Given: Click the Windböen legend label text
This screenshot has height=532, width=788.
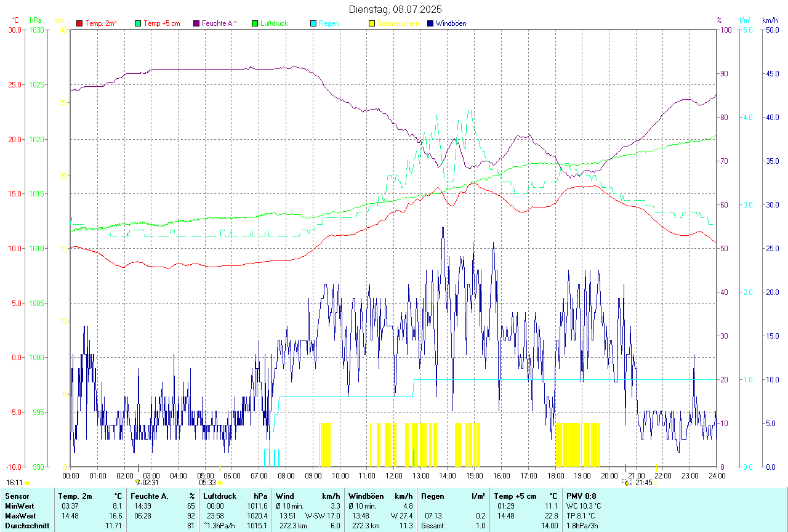Looking at the screenshot, I should [451, 23].
